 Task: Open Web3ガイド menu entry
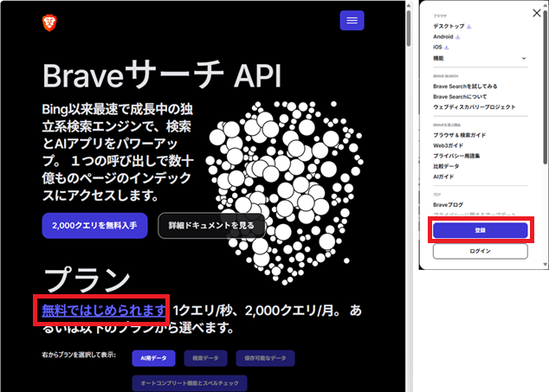point(449,145)
